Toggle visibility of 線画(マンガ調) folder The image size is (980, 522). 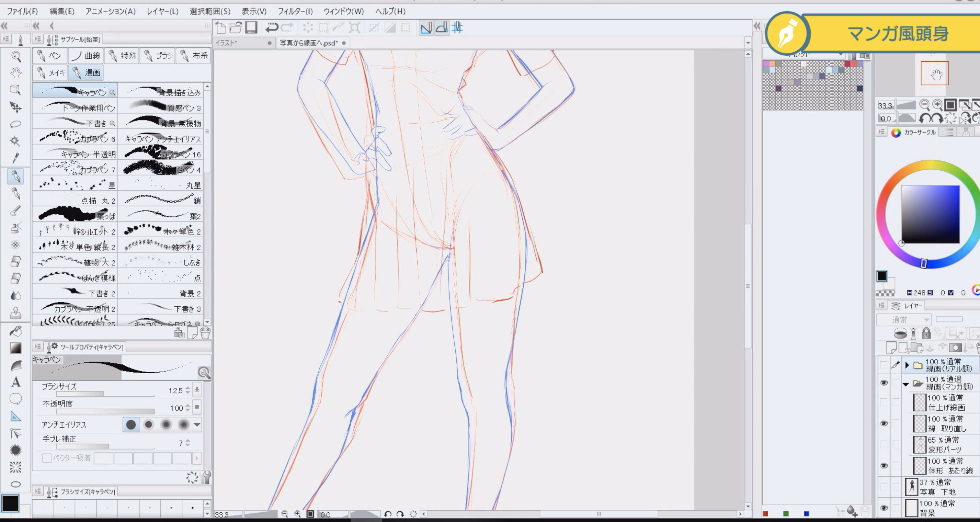(885, 383)
